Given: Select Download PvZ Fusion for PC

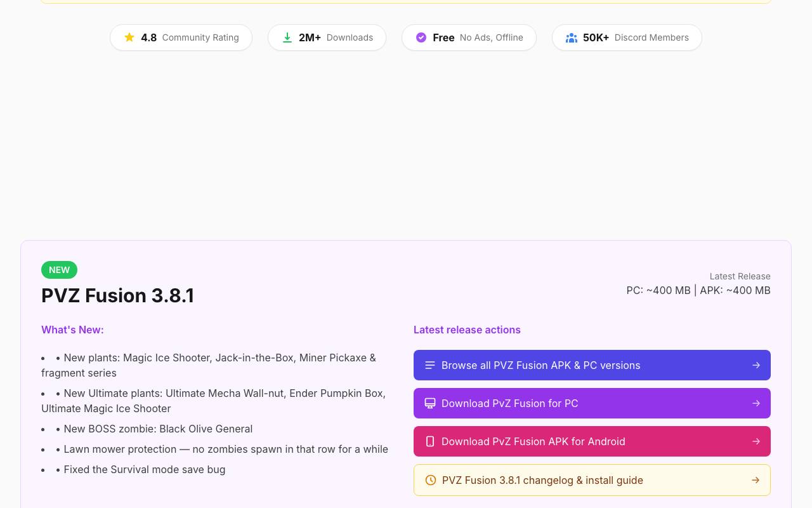Looking at the screenshot, I should click(592, 403).
